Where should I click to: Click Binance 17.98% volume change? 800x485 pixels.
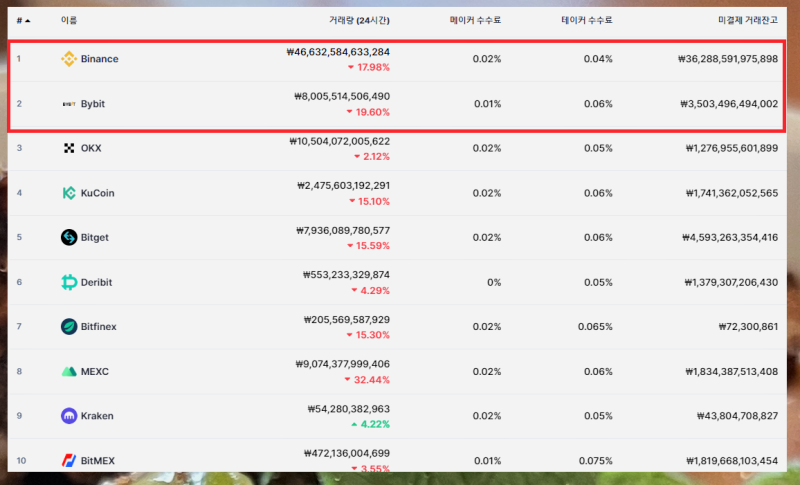(369, 67)
